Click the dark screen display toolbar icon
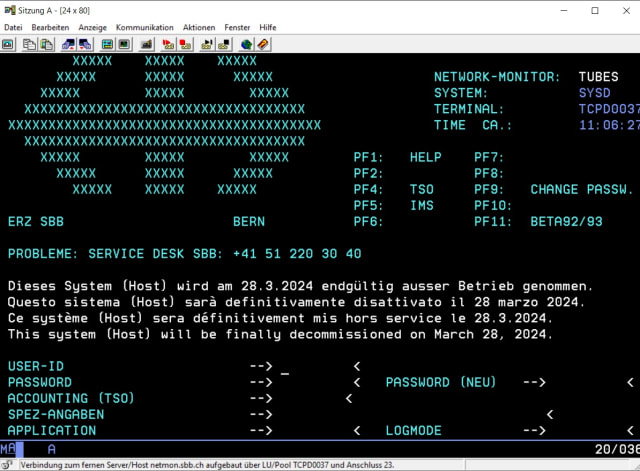Screen dimensions: 640x471 (x=124, y=44)
